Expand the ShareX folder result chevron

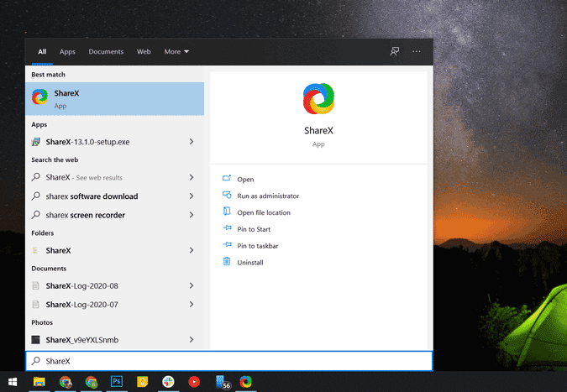click(x=192, y=250)
